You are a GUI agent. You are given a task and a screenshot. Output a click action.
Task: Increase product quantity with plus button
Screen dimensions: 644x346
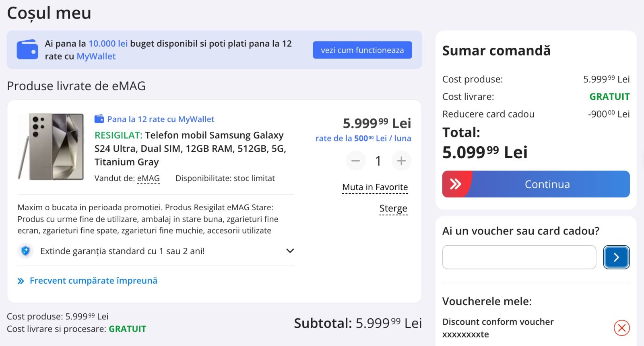pos(401,161)
